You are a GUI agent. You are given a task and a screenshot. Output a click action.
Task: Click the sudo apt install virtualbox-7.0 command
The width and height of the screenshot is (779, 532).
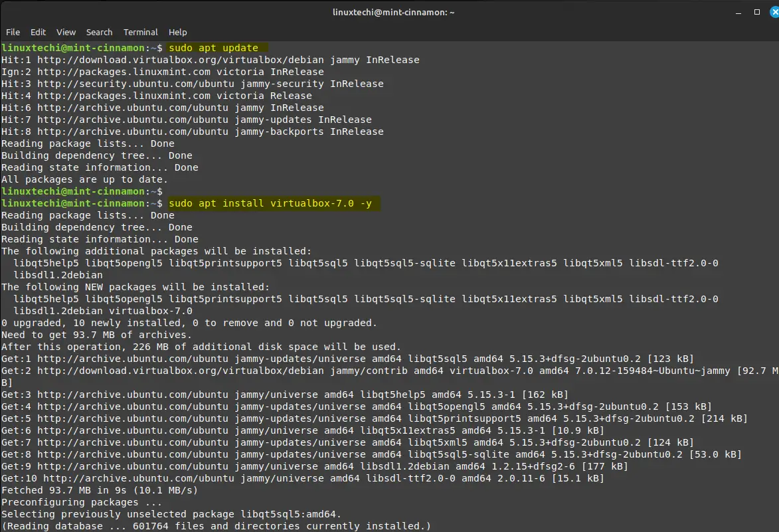(270, 203)
